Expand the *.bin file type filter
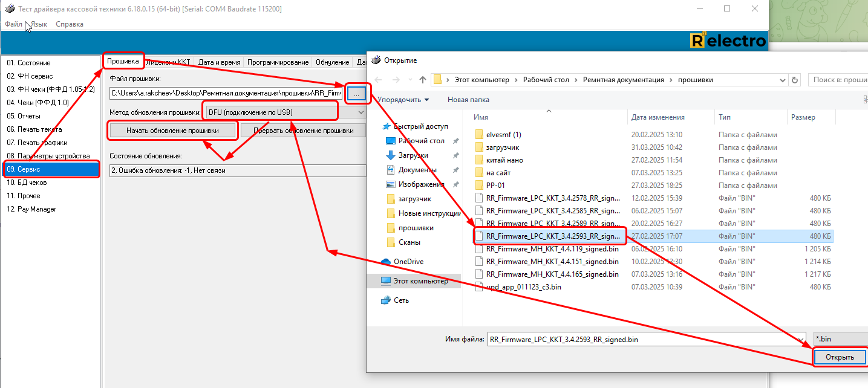 pyautogui.click(x=839, y=340)
